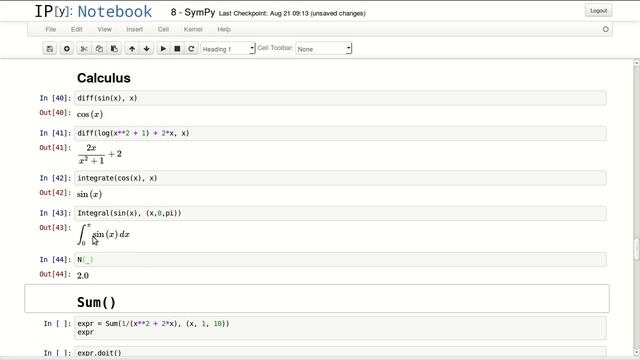Viewport: 640px width, 360px height.
Task: Click the sin(x) output of Out[42]
Action: tap(89, 194)
